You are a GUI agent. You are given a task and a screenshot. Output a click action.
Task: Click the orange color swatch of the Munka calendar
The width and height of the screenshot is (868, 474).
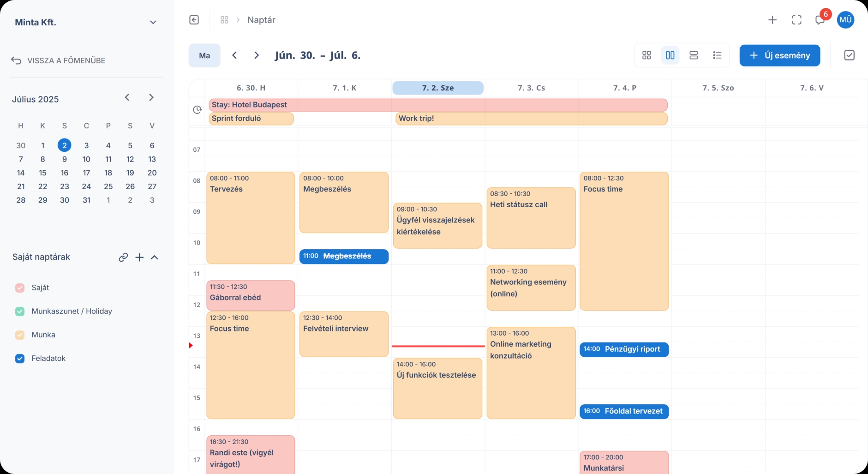tap(20, 335)
